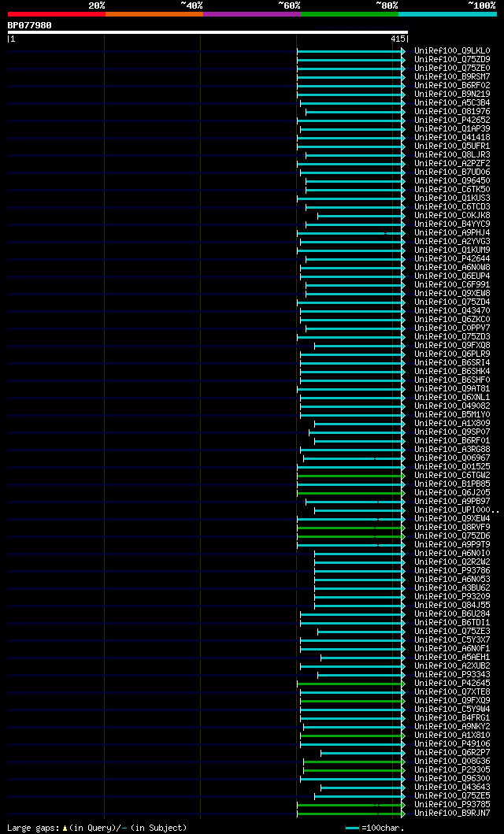
Task: Click the yellow large-gap-in-Query legend marker
Action: point(65,828)
